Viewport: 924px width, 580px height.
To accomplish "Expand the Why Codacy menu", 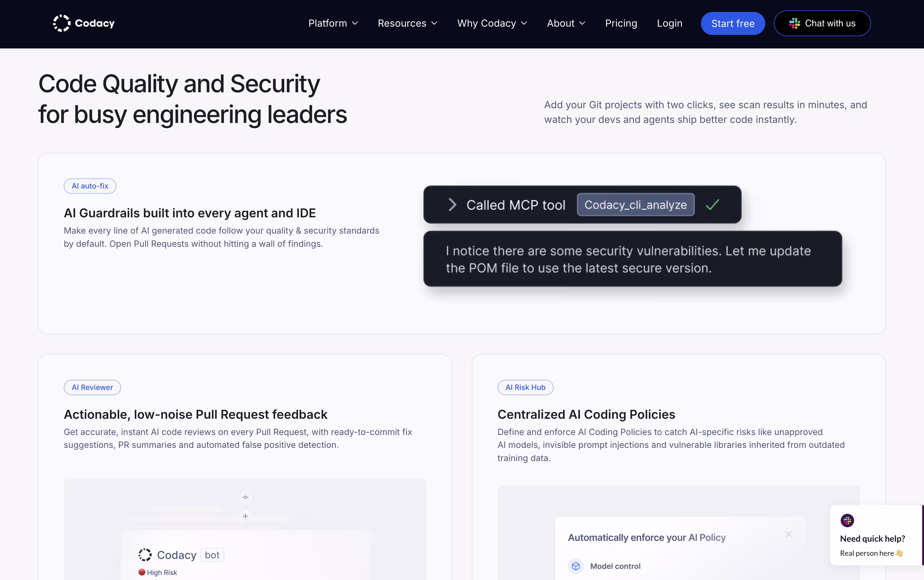I will point(492,23).
